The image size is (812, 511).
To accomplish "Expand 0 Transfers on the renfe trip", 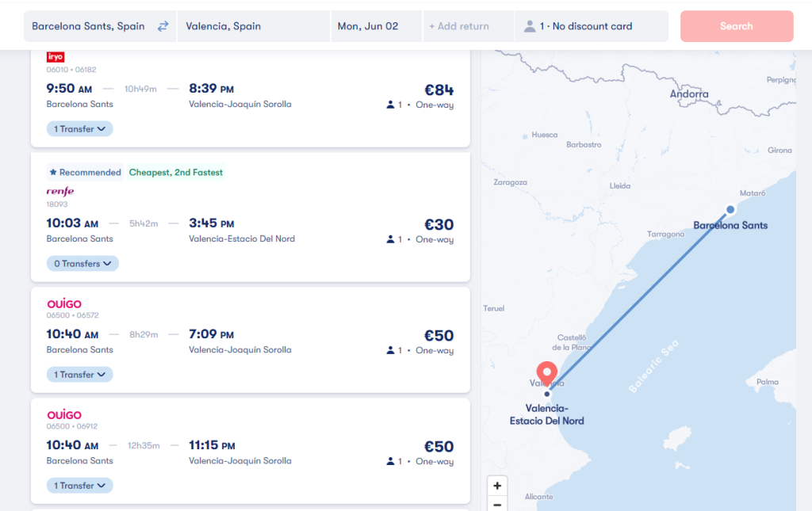I will [x=82, y=264].
